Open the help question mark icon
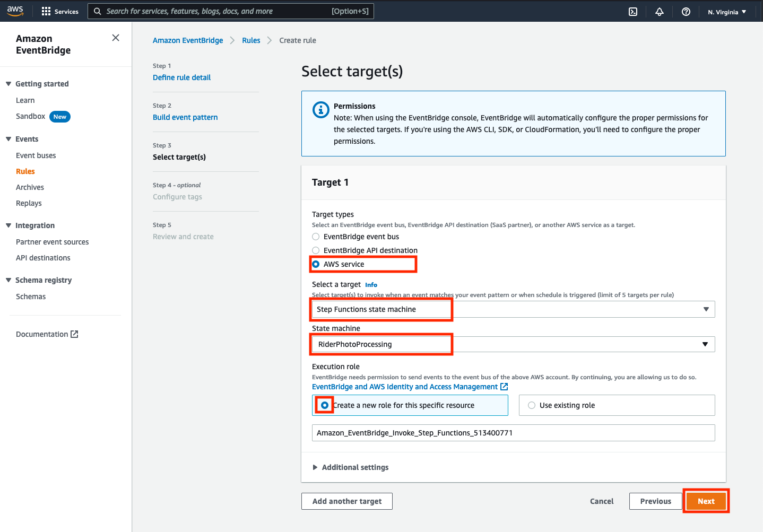The image size is (763, 532). coord(686,12)
